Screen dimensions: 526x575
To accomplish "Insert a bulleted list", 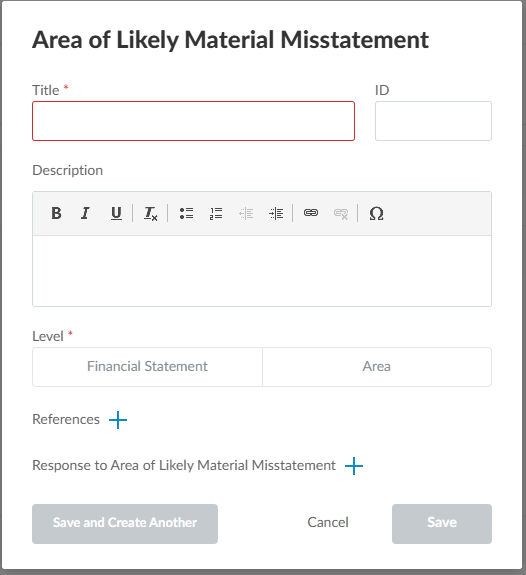I will (x=186, y=213).
